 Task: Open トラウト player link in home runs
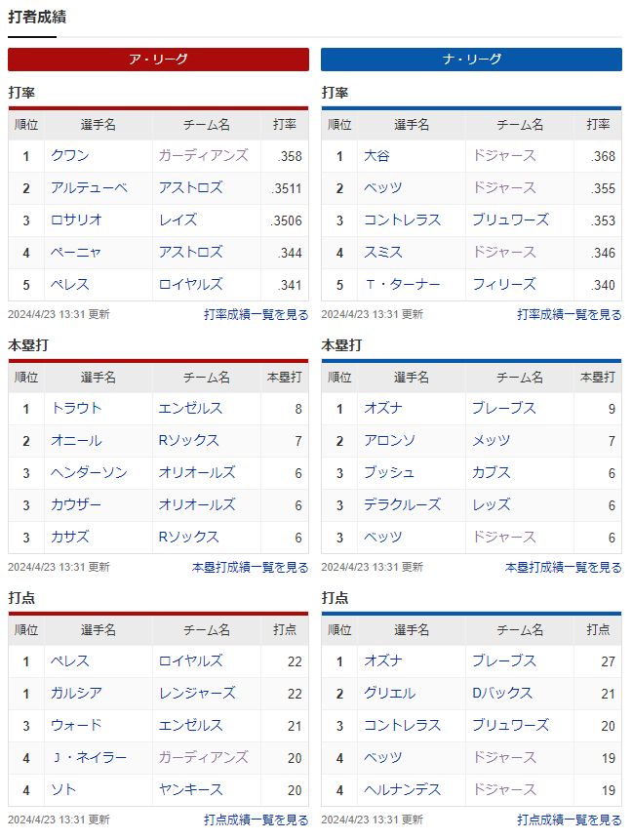click(76, 408)
